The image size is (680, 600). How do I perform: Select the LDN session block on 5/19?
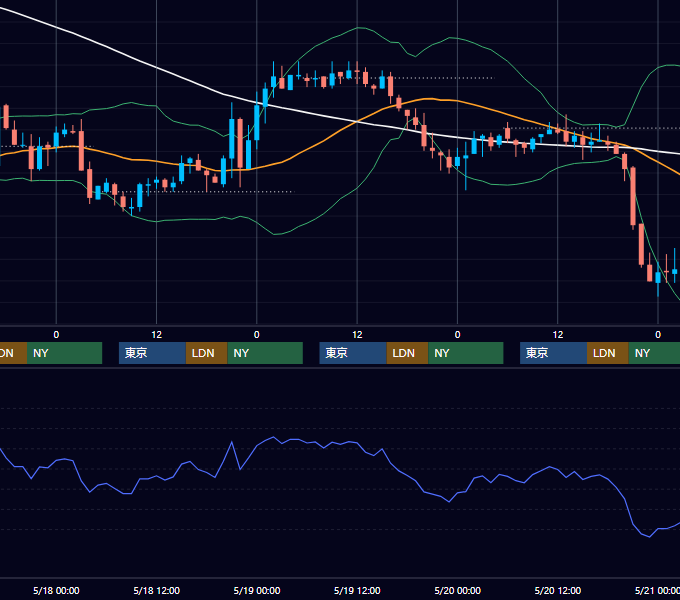pos(407,353)
